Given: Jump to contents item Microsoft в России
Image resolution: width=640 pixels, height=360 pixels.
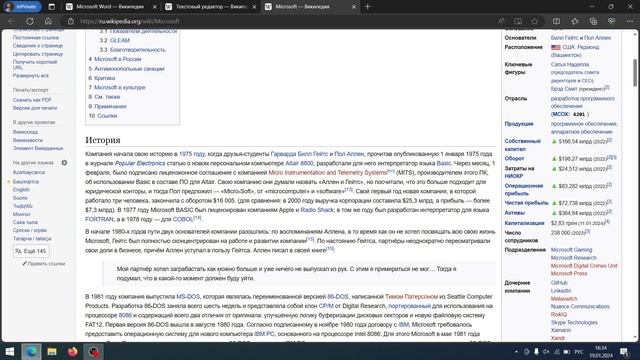Looking at the screenshot, I should tap(115, 59).
